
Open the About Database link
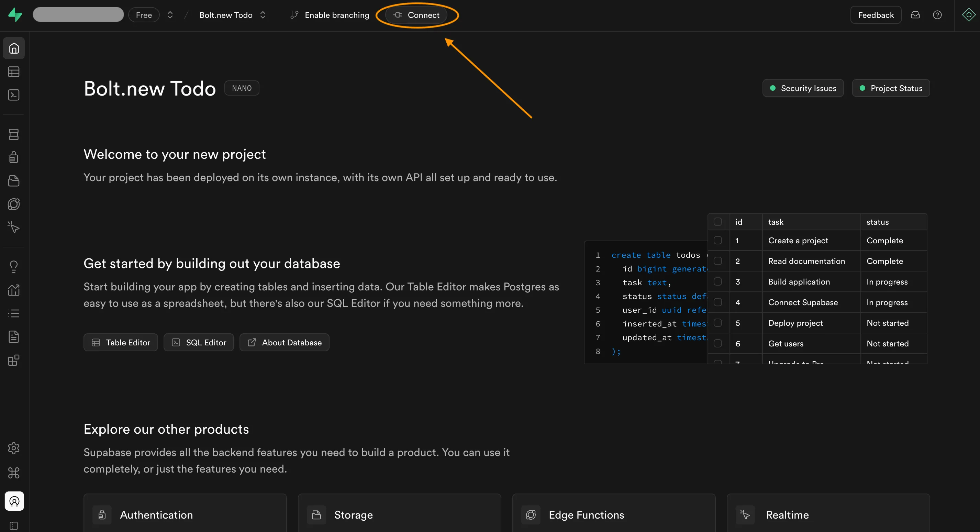click(284, 342)
